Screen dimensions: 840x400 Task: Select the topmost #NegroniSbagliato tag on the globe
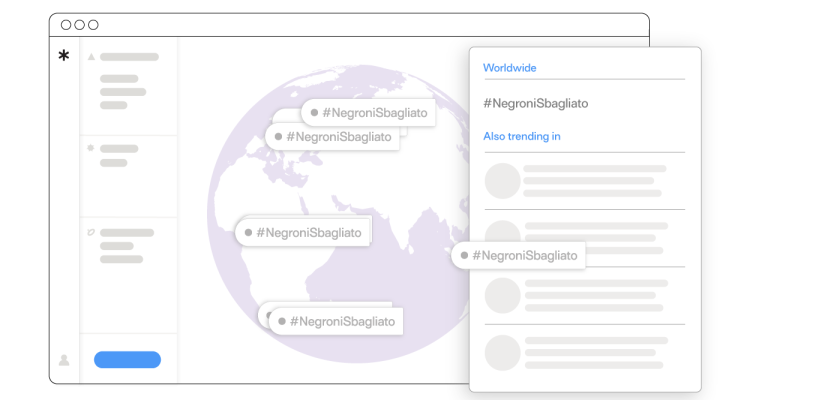368,114
